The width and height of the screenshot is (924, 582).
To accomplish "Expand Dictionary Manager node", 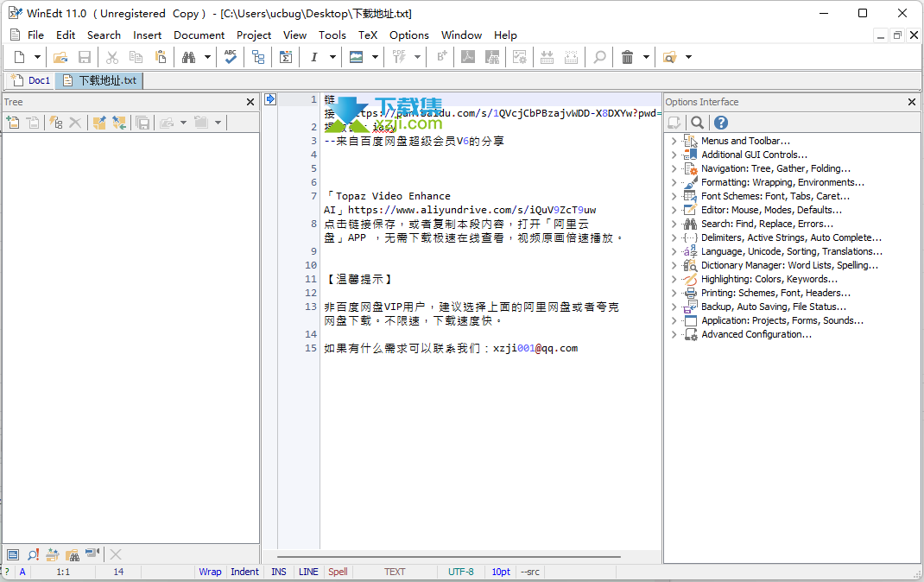I will tap(674, 265).
